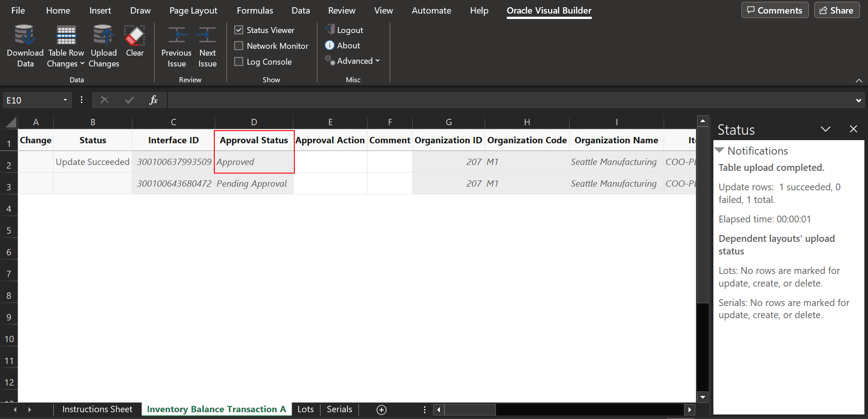Viewport: 868px width, 419px height.
Task: Open the Draw ribbon tab
Action: [140, 10]
